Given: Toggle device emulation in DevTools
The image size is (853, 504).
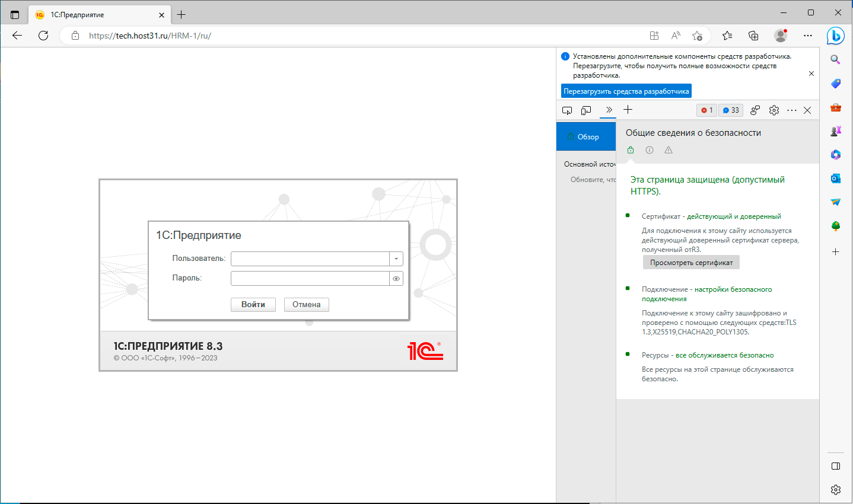Looking at the screenshot, I should 586,110.
